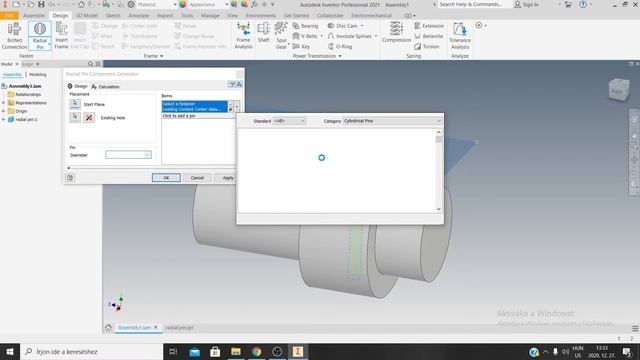The width and height of the screenshot is (640, 360).
Task: Open the Sketch ribbon tab
Action: (113, 16)
